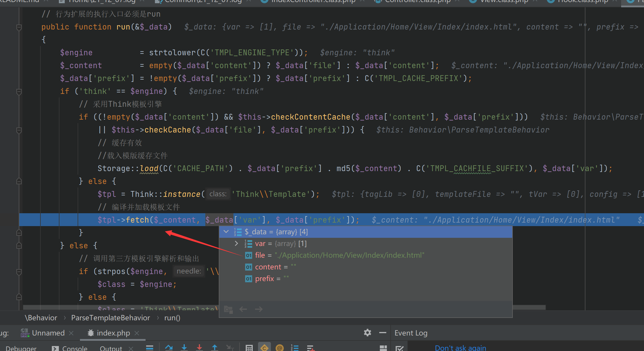Close the Output tab
644x351 pixels.
pos(131,348)
